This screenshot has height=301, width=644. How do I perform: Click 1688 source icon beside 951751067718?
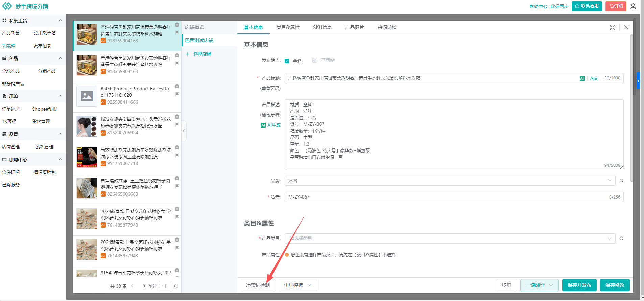click(103, 164)
